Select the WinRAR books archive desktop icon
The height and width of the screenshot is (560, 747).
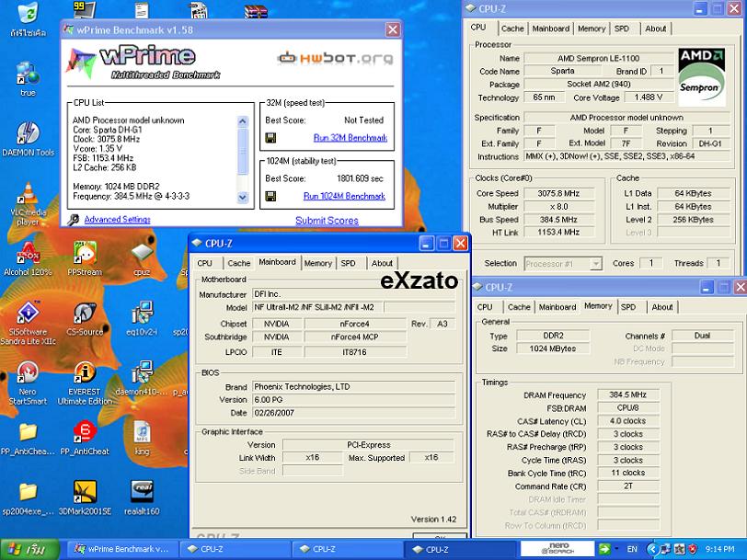coord(256,11)
